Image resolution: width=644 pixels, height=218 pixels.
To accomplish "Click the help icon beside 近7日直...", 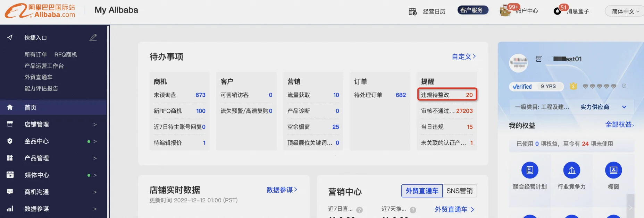I will [360, 210].
